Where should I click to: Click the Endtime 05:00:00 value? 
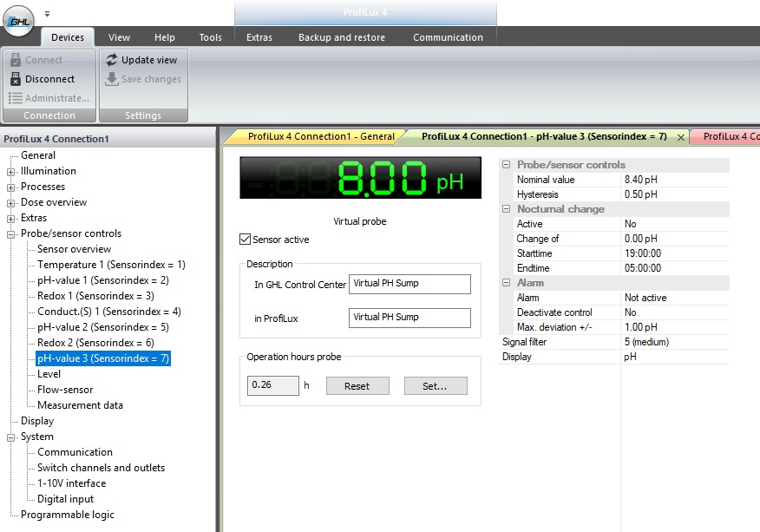675,267
